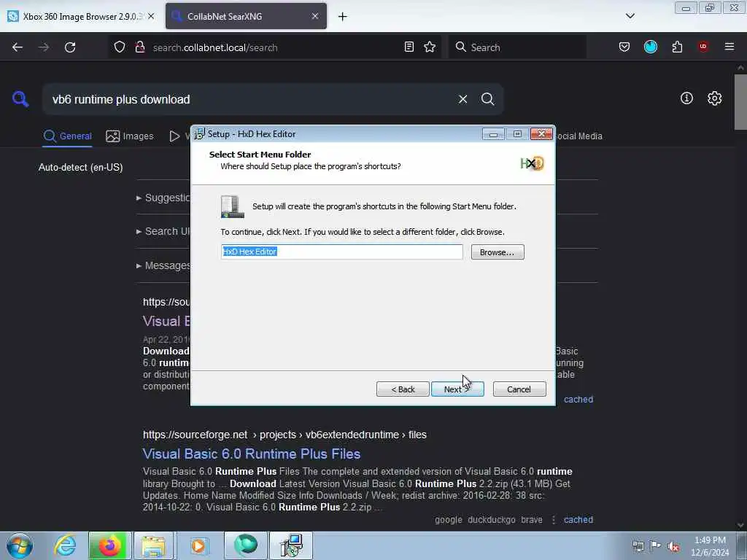Open SearXNG about info icon
The image size is (747, 560).
pyautogui.click(x=686, y=98)
